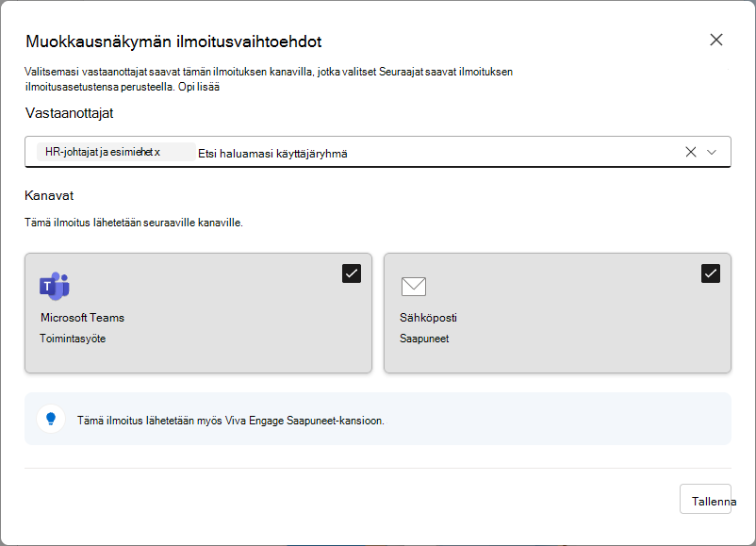
Task: Select the Microsoft Teams label text
Action: [82, 318]
